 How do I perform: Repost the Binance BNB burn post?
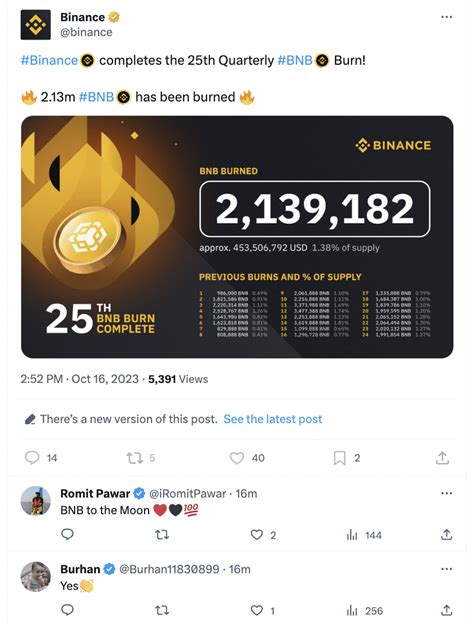[135, 458]
